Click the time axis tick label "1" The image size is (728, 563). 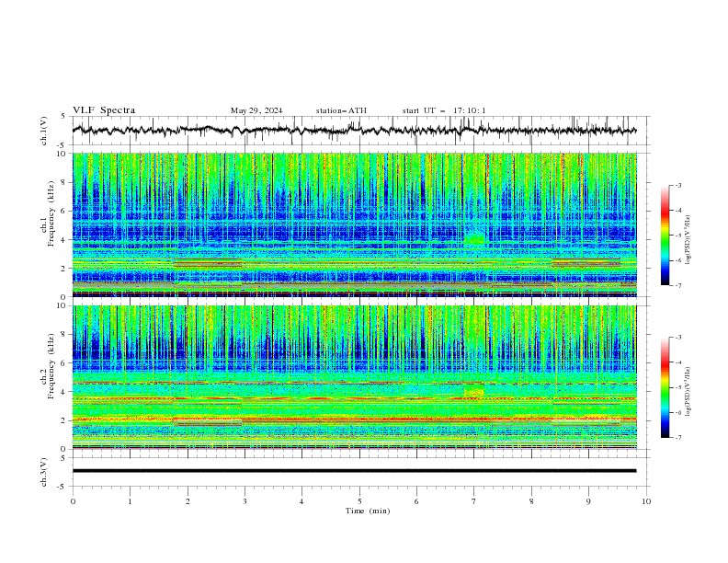click(130, 501)
